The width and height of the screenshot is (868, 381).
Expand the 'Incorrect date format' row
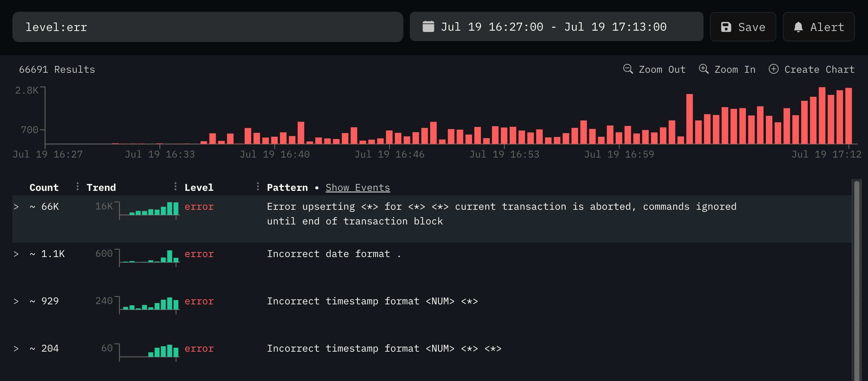coord(16,254)
